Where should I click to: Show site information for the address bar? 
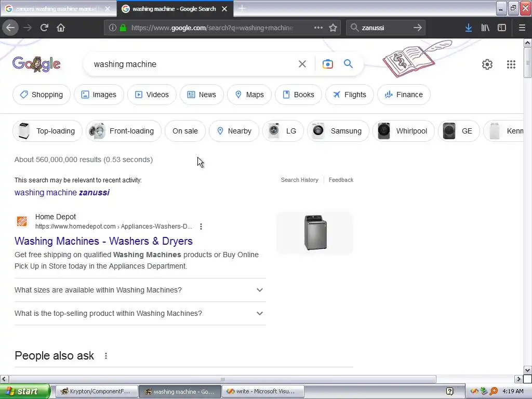coord(113,28)
